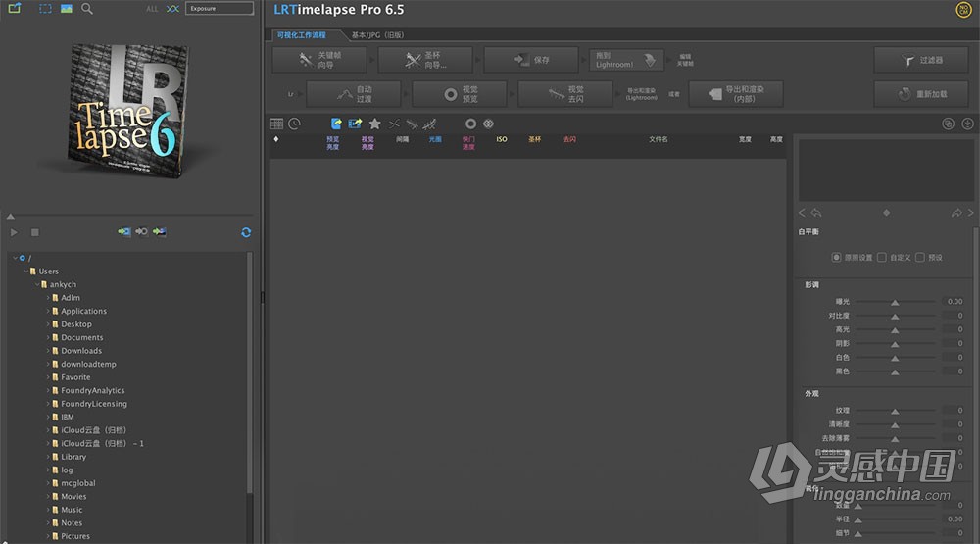This screenshot has height=544, width=980.
Task: Click the 导出和渲染 (内部) button
Action: 736,94
